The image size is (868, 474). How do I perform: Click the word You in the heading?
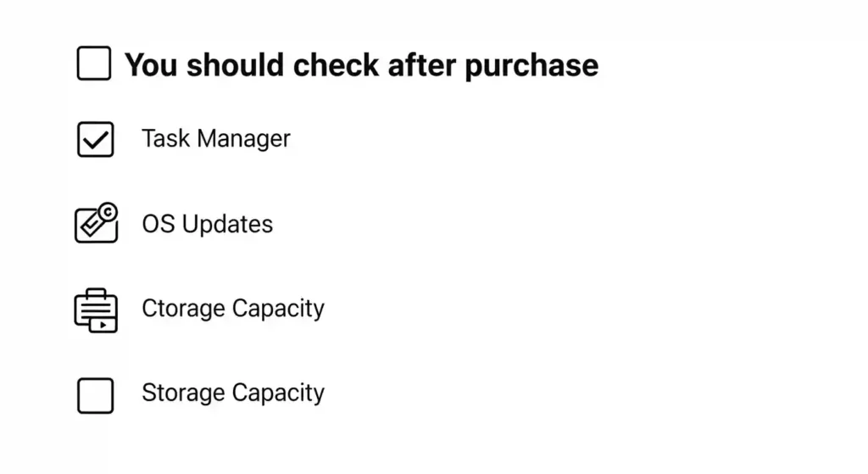point(151,64)
